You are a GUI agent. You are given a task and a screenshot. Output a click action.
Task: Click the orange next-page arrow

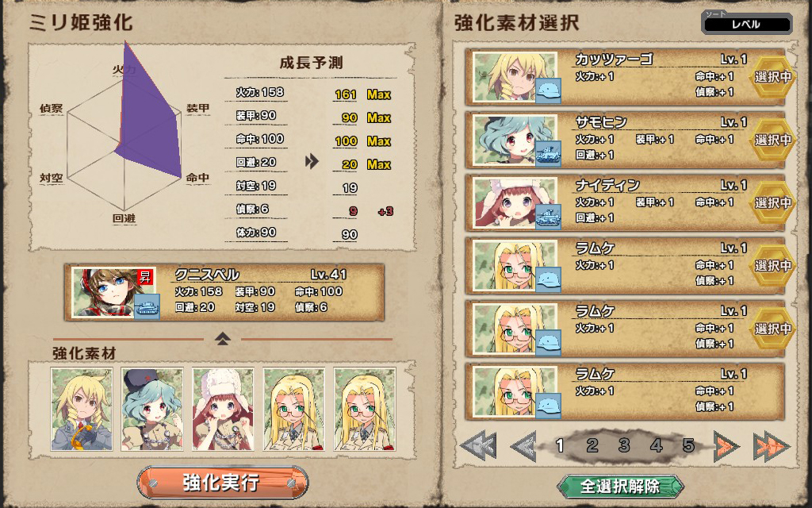(x=726, y=446)
